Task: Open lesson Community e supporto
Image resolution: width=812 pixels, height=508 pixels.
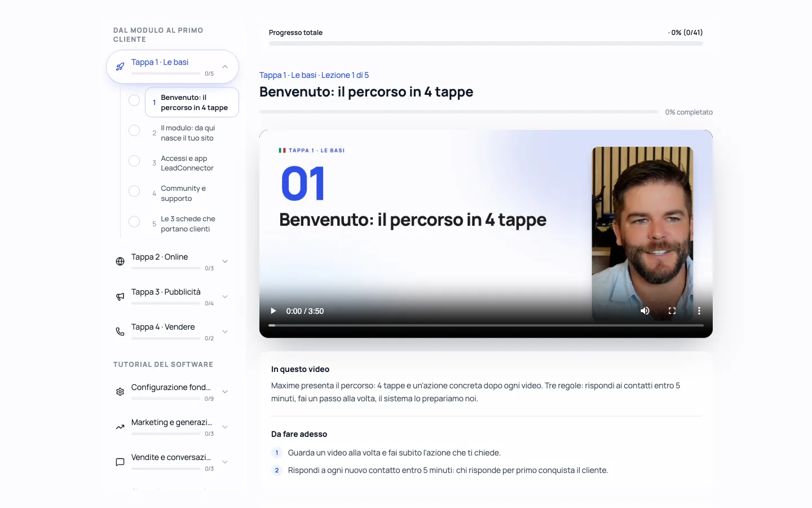Action: point(192,193)
